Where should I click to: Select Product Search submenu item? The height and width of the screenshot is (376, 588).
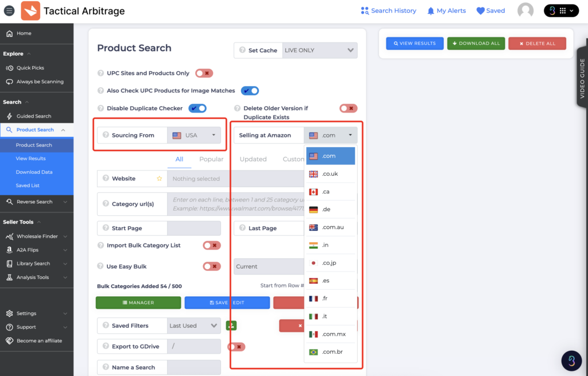[x=37, y=145]
